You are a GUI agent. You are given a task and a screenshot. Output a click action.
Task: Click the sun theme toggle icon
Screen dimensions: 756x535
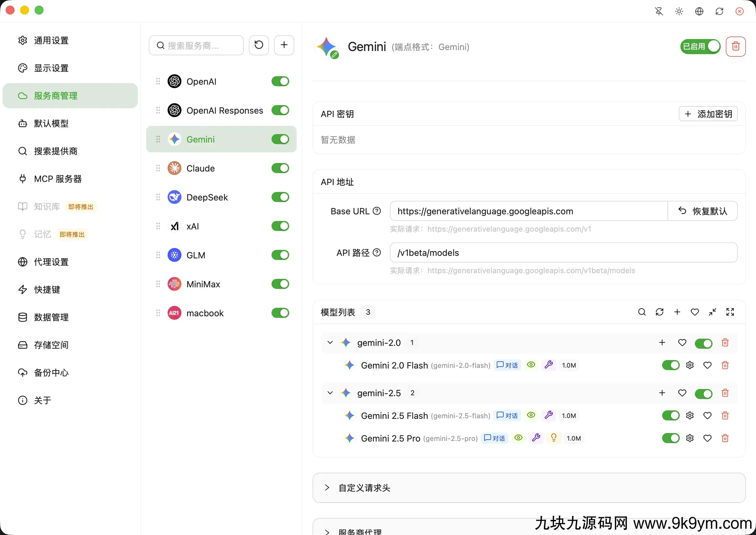click(679, 12)
